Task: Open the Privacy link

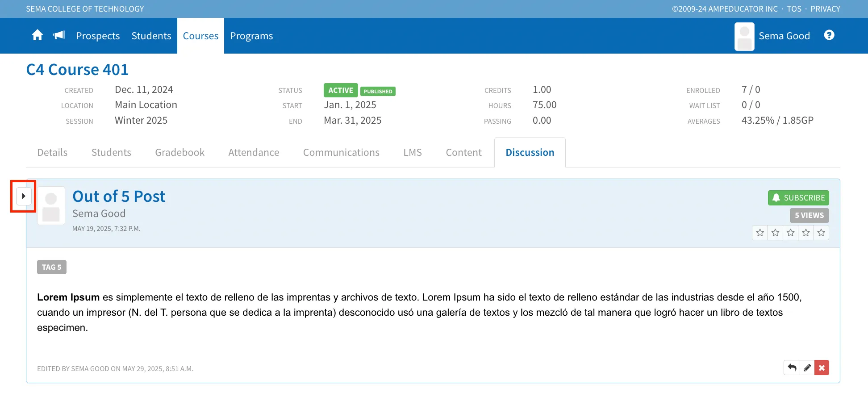Action: click(825, 9)
